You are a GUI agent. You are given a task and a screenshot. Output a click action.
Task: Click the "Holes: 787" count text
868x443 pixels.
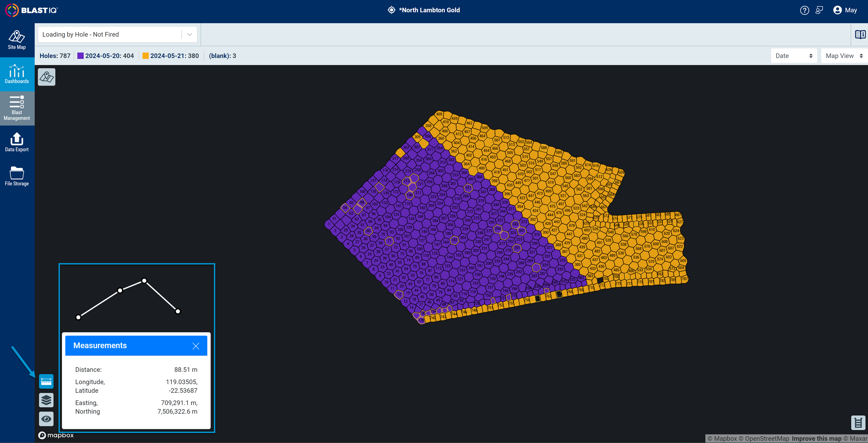coord(55,56)
